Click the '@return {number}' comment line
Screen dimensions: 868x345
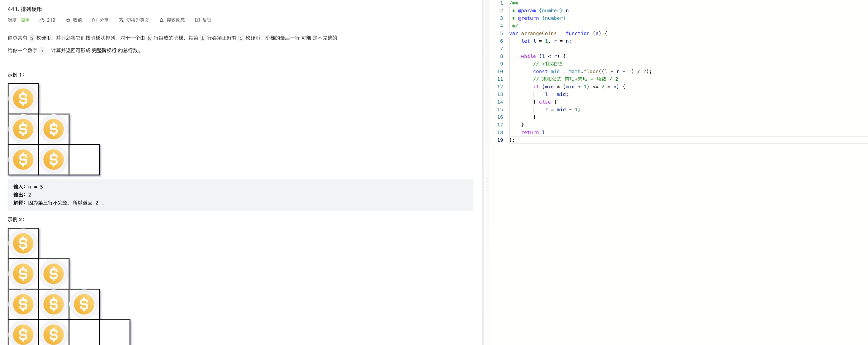[539, 18]
